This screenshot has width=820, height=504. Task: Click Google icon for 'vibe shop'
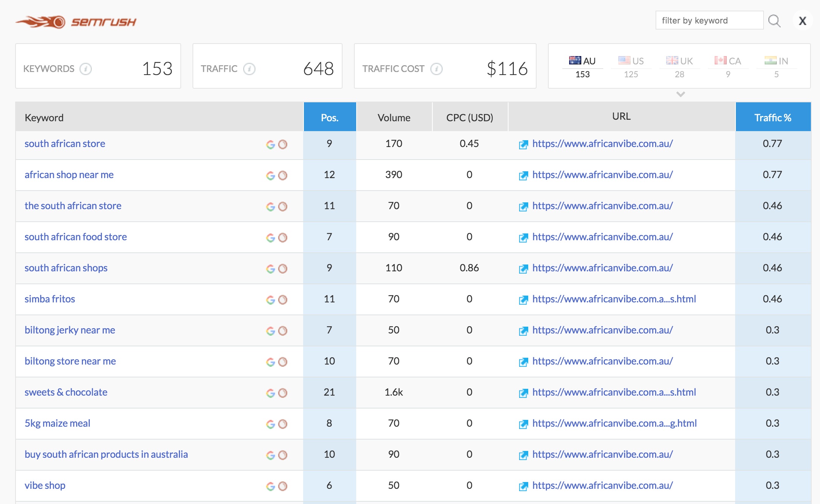(x=270, y=486)
